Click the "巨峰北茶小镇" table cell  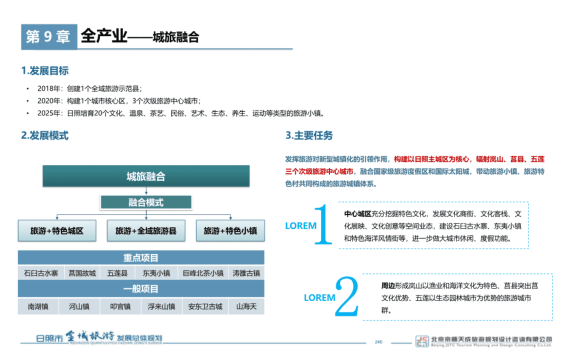tap(203, 273)
